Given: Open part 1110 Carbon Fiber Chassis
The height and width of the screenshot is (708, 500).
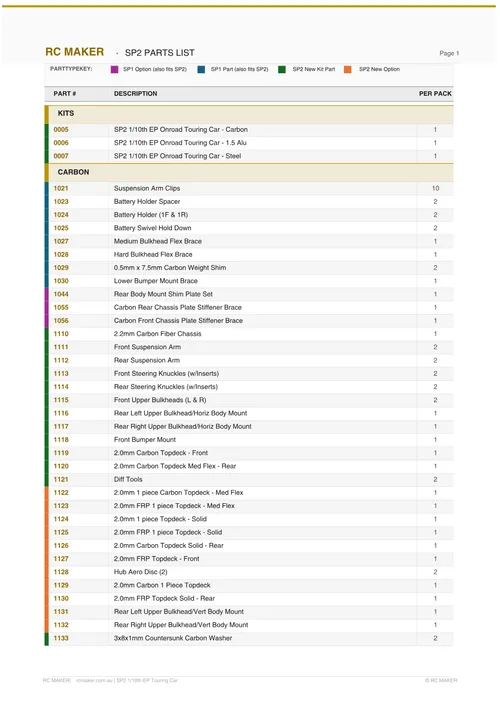Looking at the screenshot, I should click(x=61, y=334).
